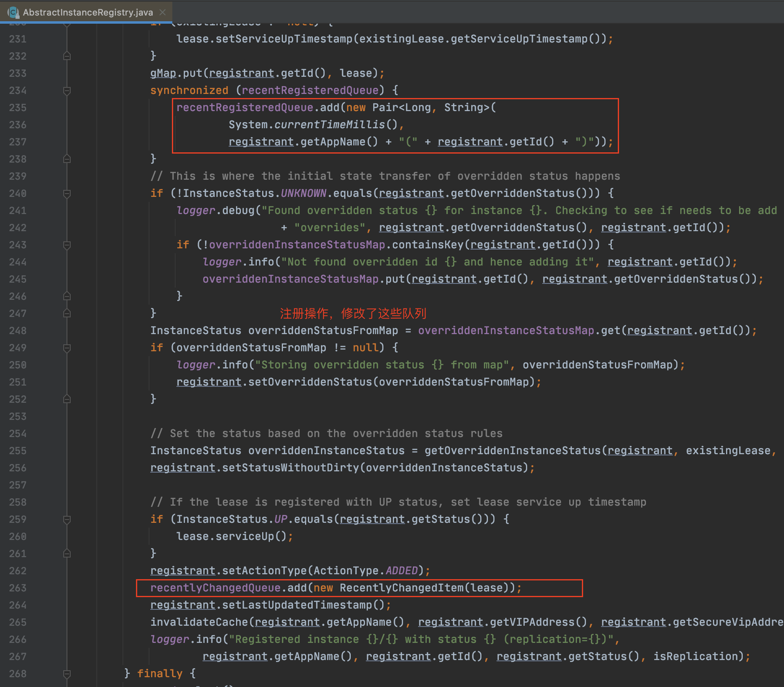Viewport: 784px width, 687px height.
Task: Click logger.info "Not found overridden id" line
Action: click(470, 262)
